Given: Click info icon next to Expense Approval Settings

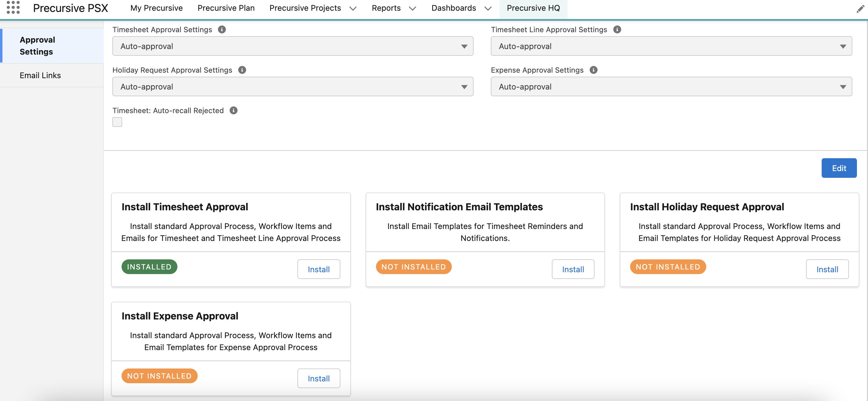Looking at the screenshot, I should point(594,70).
